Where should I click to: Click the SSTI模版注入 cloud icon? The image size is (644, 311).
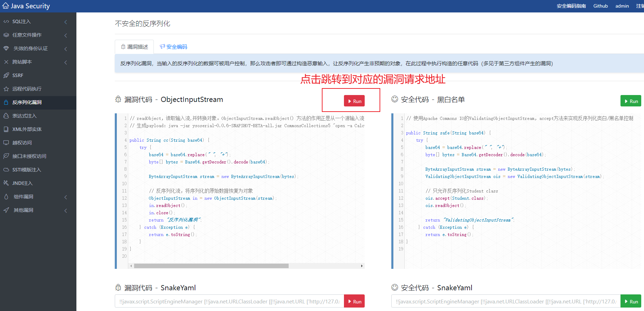tap(6, 170)
